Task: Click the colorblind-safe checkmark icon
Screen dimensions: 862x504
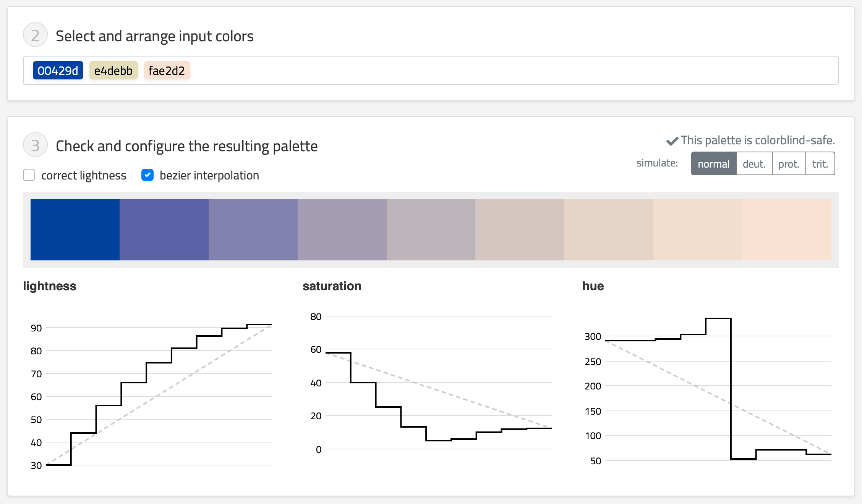Action: tap(672, 141)
